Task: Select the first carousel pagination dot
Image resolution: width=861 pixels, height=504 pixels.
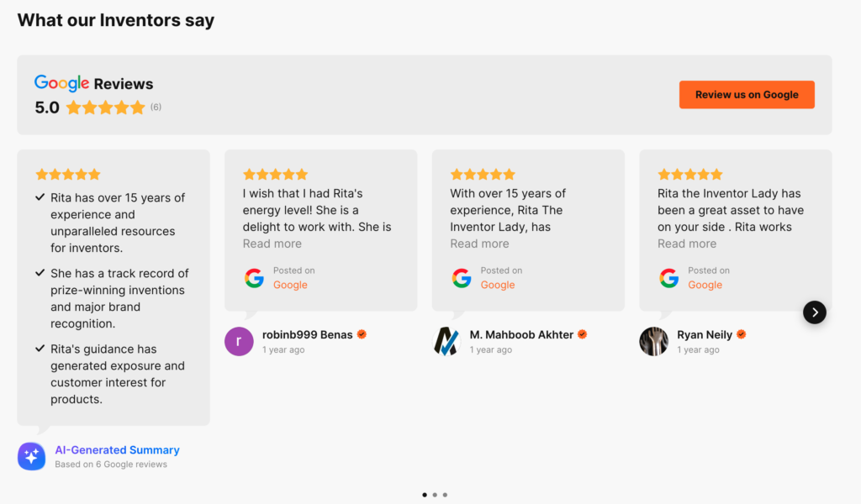Action: pyautogui.click(x=425, y=495)
